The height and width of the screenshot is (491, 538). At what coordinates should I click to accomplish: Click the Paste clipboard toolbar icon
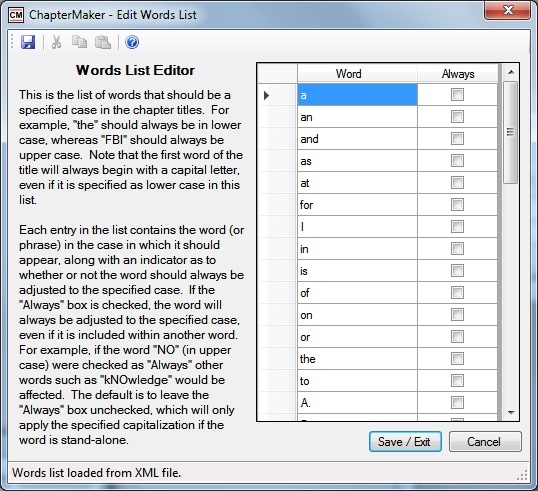(103, 42)
